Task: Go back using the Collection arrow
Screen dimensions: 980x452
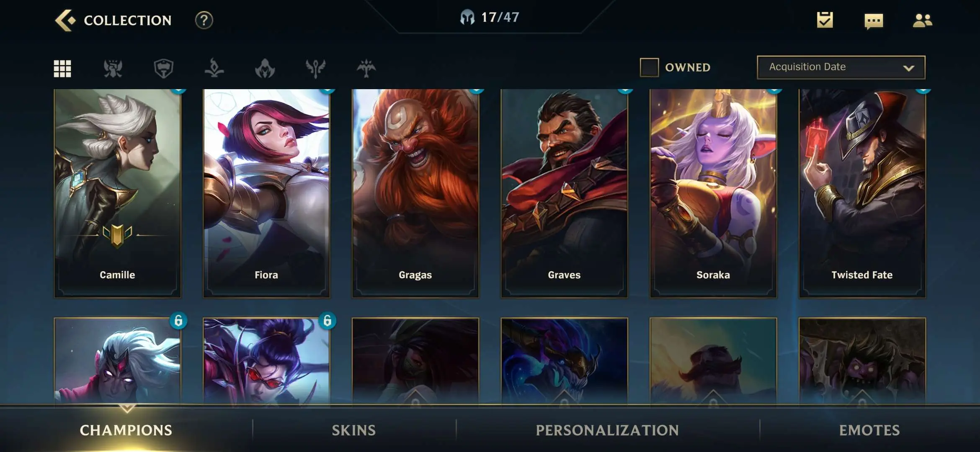Action: click(65, 20)
